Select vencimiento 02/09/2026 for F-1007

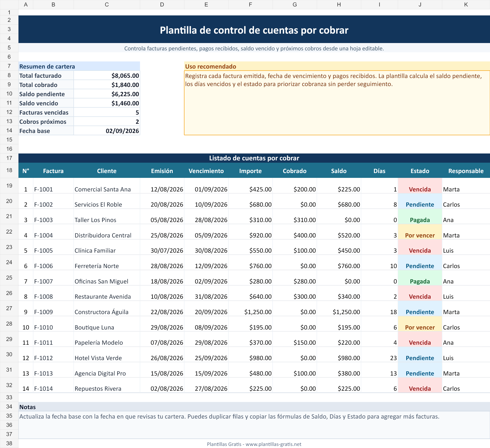[206, 278]
